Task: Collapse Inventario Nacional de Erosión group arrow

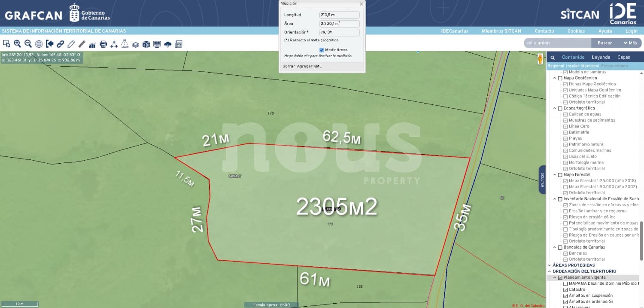Action: pos(555,199)
